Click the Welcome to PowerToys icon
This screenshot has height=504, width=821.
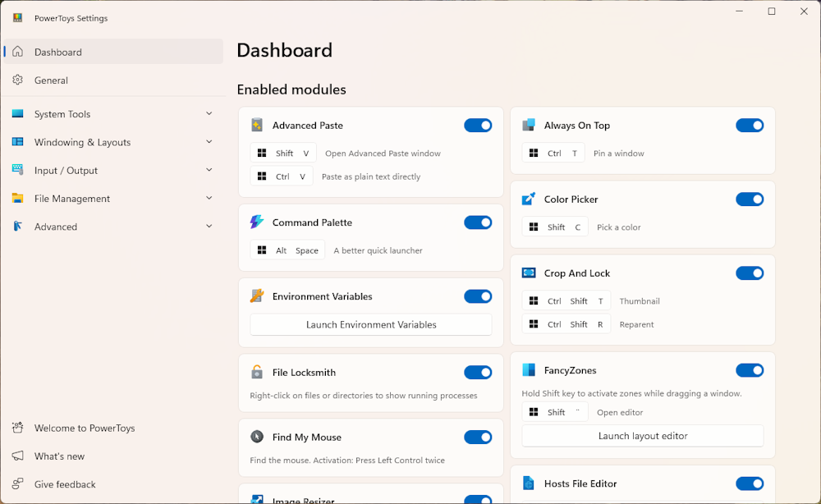[18, 428]
